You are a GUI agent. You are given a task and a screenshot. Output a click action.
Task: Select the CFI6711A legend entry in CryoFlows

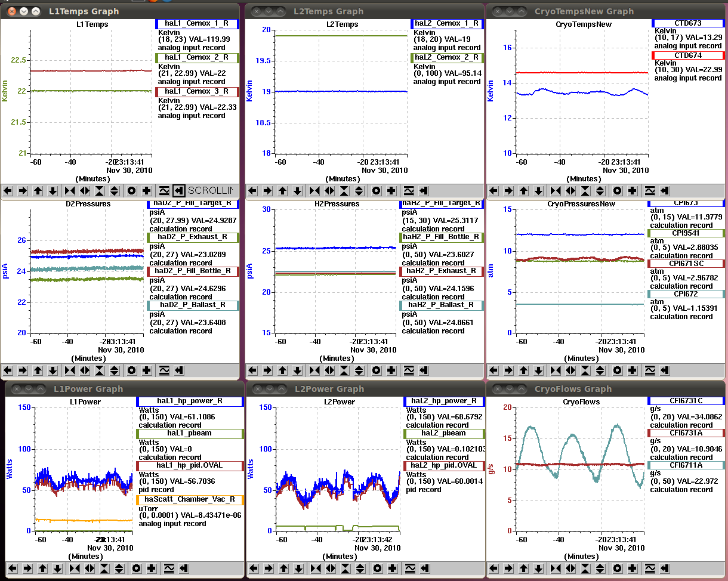686,465
